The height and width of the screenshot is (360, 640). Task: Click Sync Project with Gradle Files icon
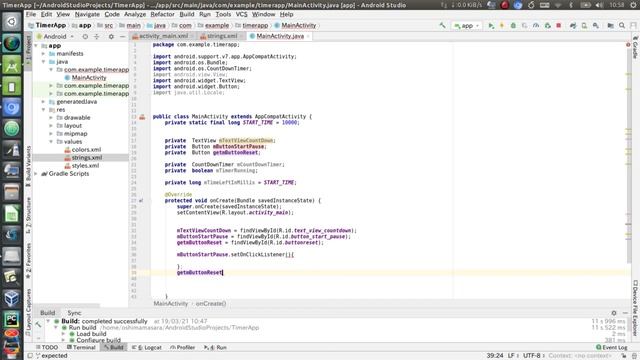tap(573, 25)
